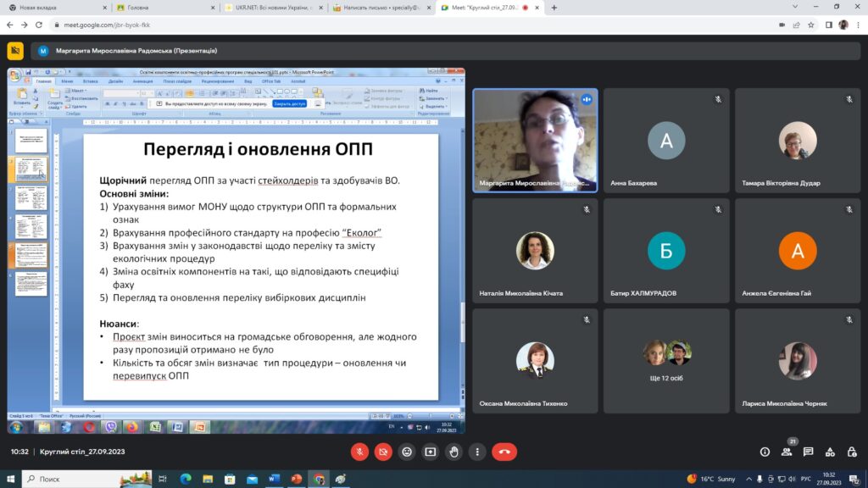Open host controls lock icon
Viewport: 868px width, 488px height.
tap(852, 452)
